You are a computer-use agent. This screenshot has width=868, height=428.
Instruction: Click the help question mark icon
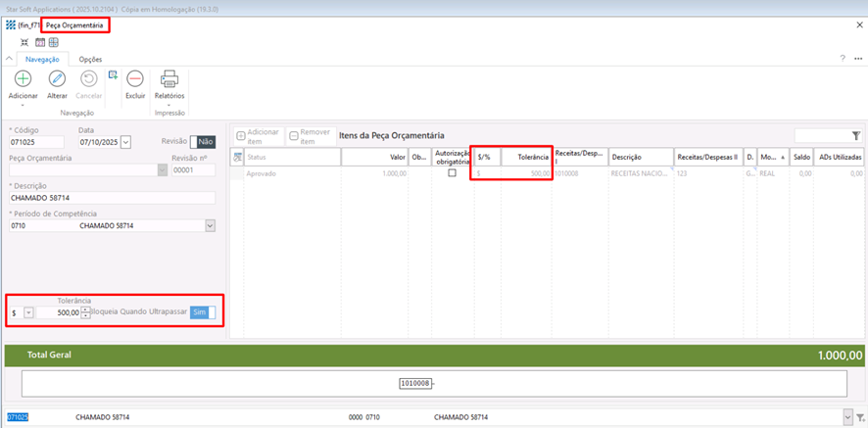(x=843, y=59)
